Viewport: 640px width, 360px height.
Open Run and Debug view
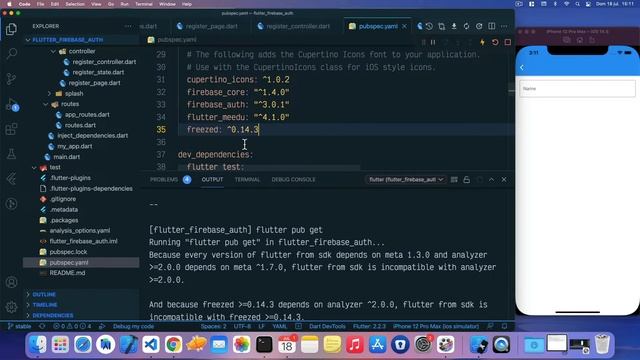(11, 104)
